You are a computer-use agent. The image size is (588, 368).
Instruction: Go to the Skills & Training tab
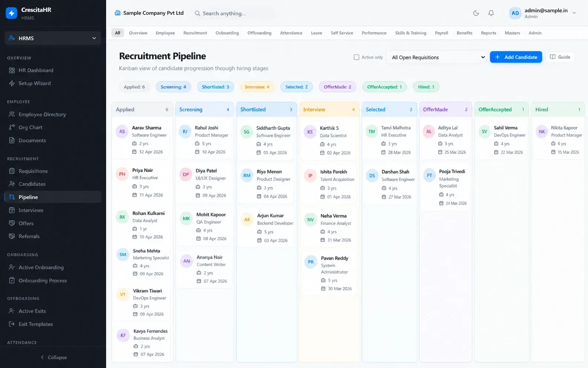coord(410,33)
